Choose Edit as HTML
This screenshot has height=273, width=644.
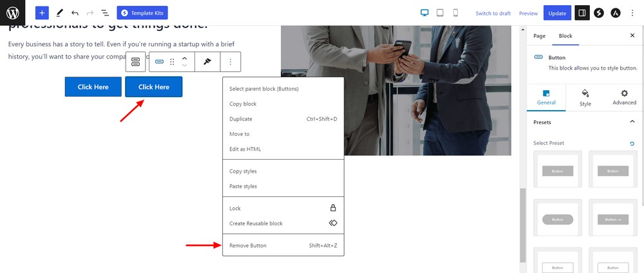(x=283, y=149)
